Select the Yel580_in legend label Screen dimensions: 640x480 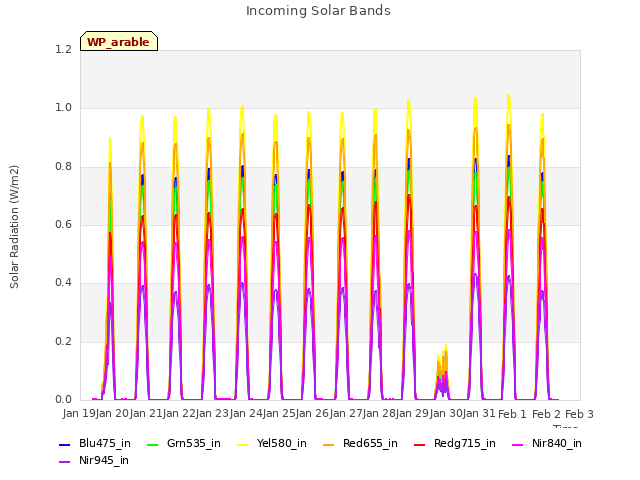coord(282,444)
